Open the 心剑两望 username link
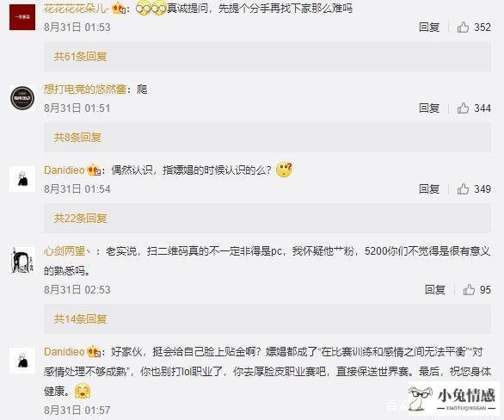The image size is (504, 420). pyautogui.click(x=67, y=251)
